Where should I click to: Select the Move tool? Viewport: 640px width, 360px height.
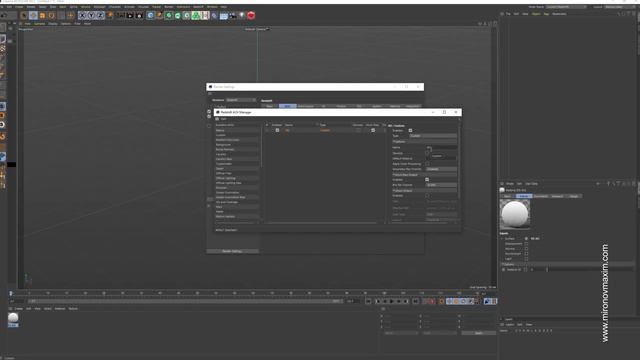[x=33, y=16]
